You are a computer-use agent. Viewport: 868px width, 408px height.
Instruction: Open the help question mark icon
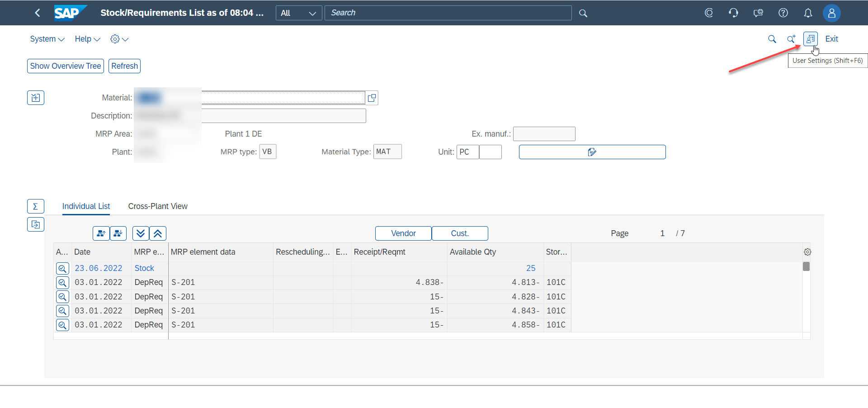point(783,13)
